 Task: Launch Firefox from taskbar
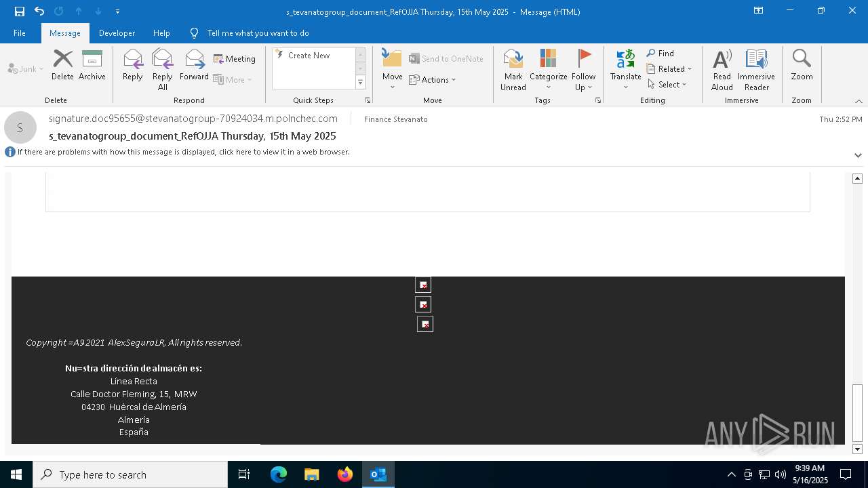coord(345,474)
